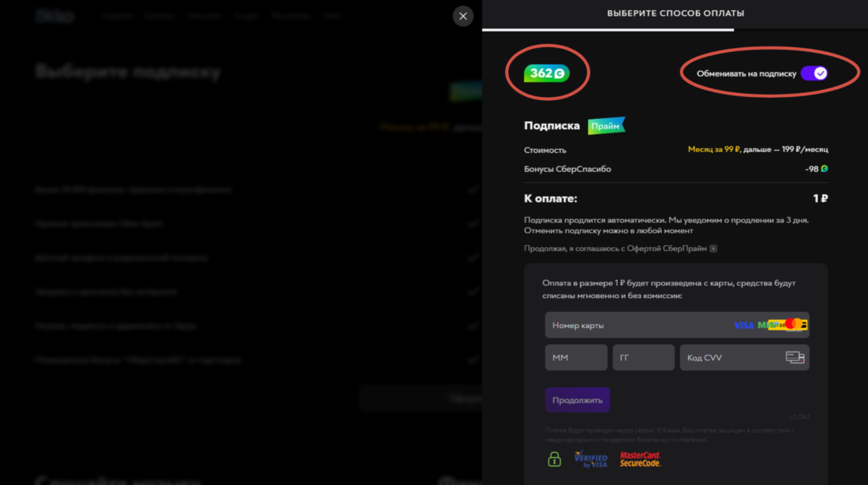Click the green padlock security icon
Image resolution: width=868 pixels, height=485 pixels.
click(x=555, y=458)
